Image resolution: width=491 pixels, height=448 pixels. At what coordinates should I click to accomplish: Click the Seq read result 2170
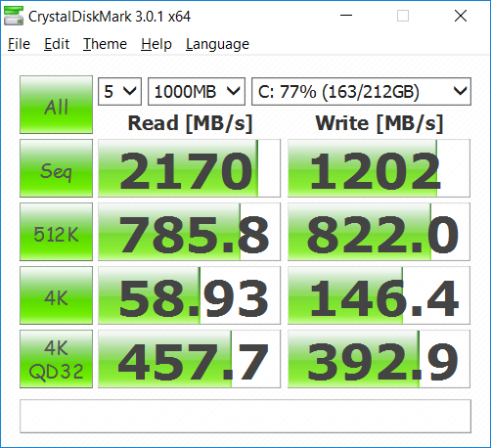[189, 168]
